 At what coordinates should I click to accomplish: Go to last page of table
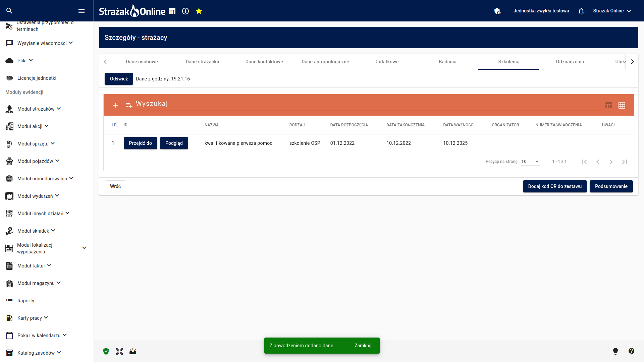pos(625,162)
